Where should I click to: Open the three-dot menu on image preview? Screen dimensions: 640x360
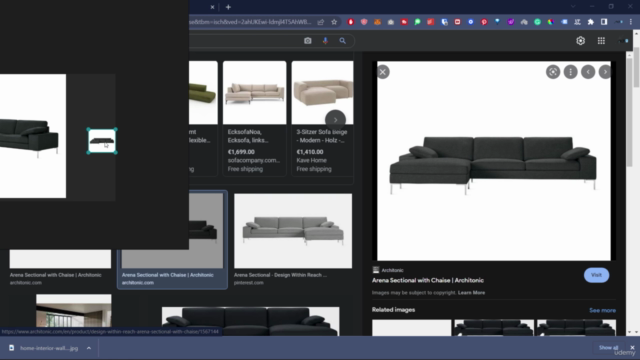coord(571,72)
